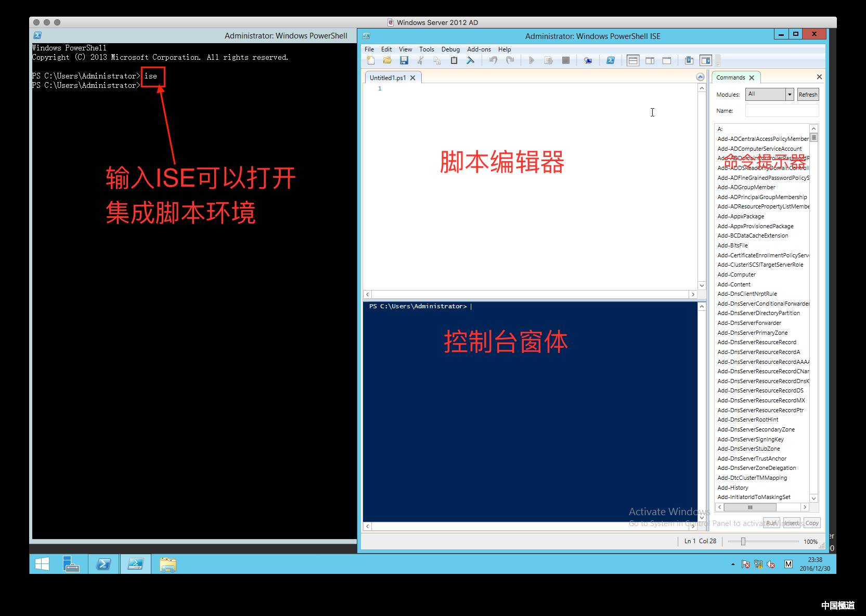This screenshot has height=616, width=866.
Task: Collapse the script pane with the round arrow
Action: [700, 77]
